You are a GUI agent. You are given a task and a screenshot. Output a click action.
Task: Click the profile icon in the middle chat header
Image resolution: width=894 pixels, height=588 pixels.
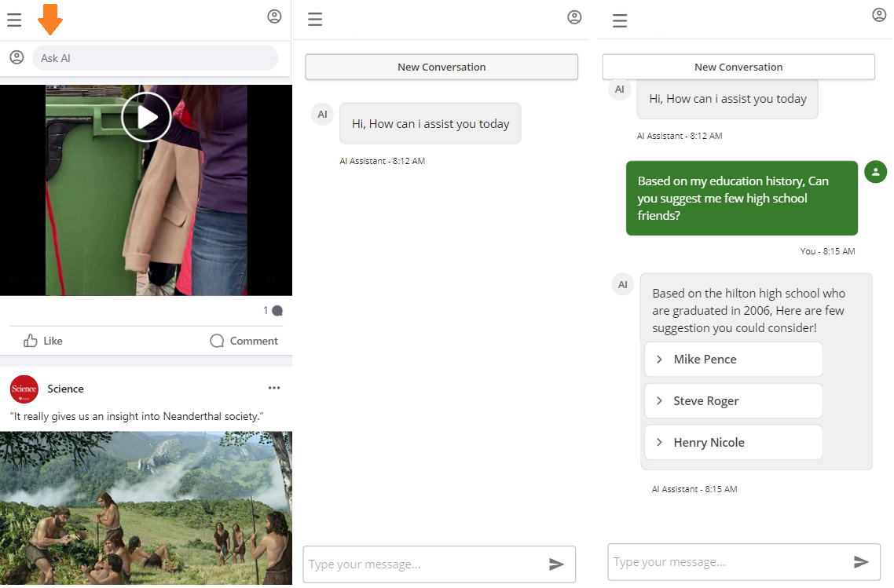click(x=575, y=17)
